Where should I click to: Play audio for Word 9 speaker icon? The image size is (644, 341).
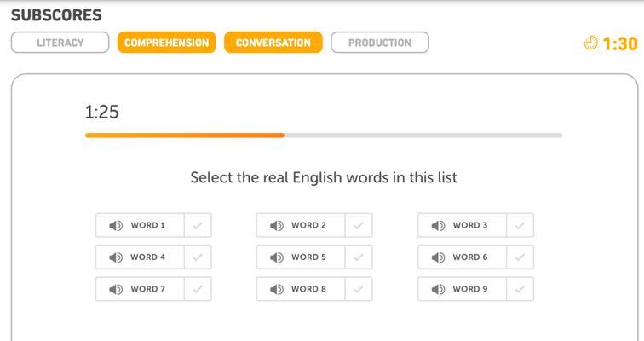pyautogui.click(x=438, y=289)
